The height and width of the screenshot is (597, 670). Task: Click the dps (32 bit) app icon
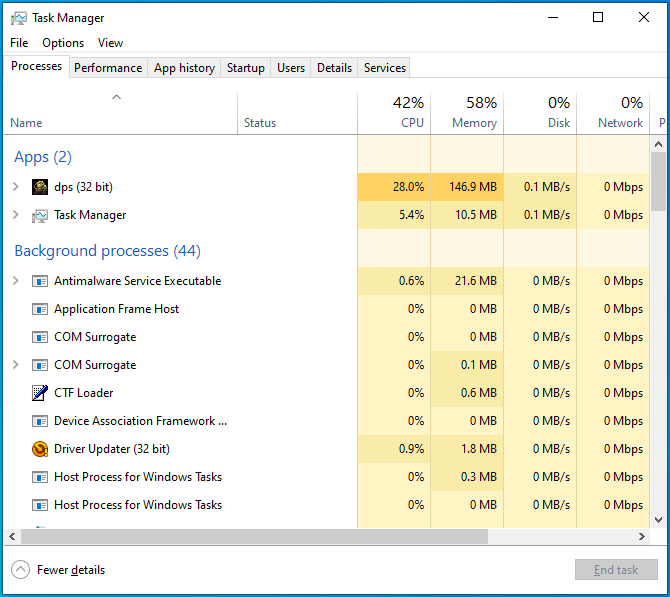pyautogui.click(x=40, y=187)
